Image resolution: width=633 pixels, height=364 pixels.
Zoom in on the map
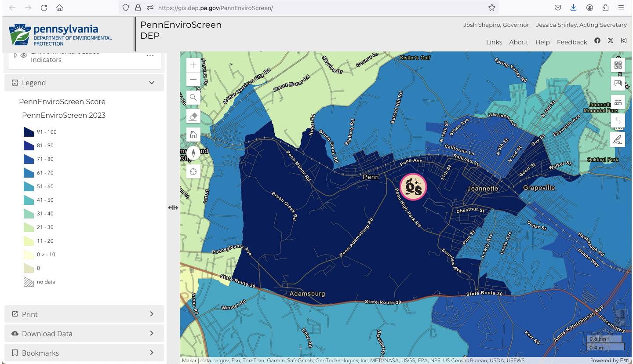(193, 65)
